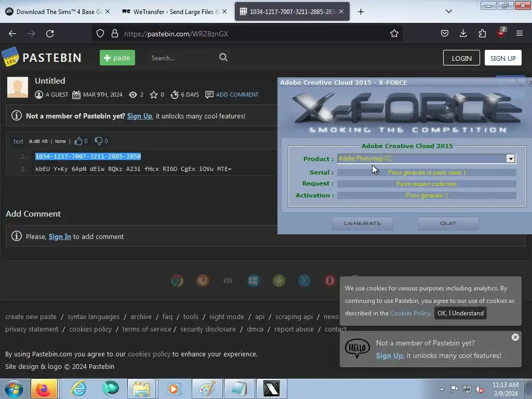Image resolution: width=532 pixels, height=399 pixels.
Task: Open the report abuse footer link
Action: (294, 329)
